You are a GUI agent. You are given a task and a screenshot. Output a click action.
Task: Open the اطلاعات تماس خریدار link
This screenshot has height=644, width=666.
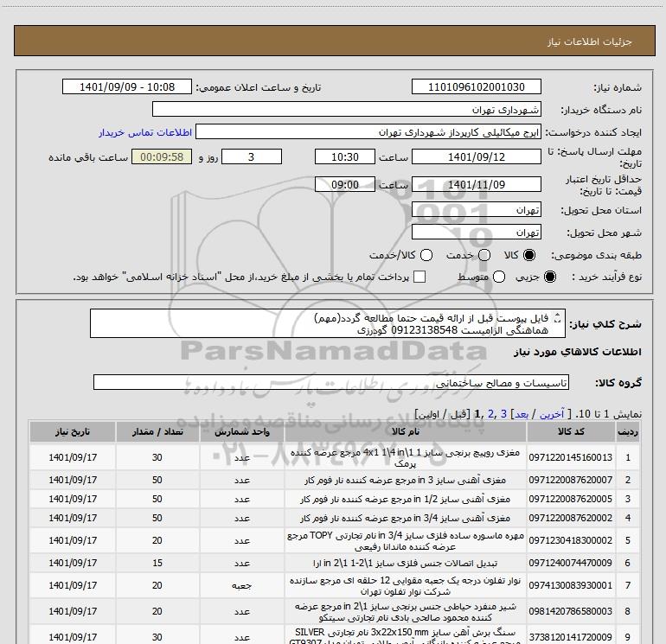(145, 132)
